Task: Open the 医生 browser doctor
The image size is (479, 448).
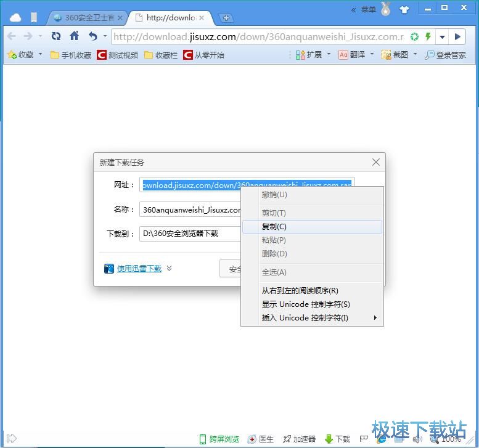Action: [x=261, y=439]
